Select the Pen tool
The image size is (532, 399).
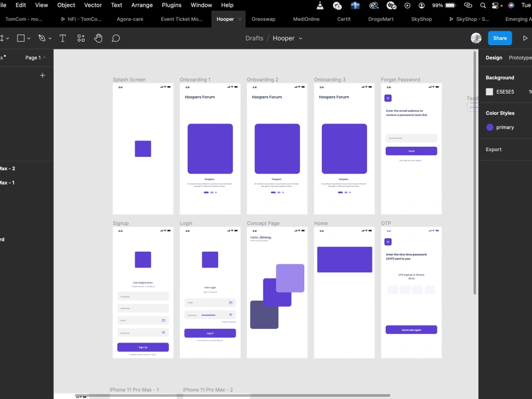tap(42, 38)
